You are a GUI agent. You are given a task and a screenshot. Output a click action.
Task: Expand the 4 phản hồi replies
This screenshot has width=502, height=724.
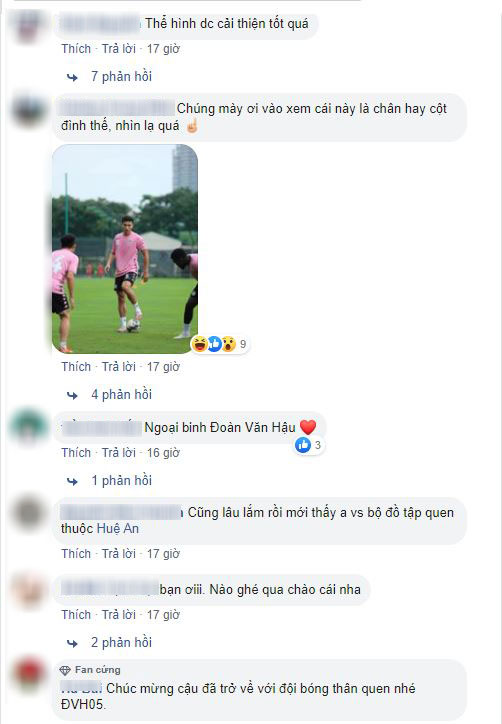pos(121,395)
